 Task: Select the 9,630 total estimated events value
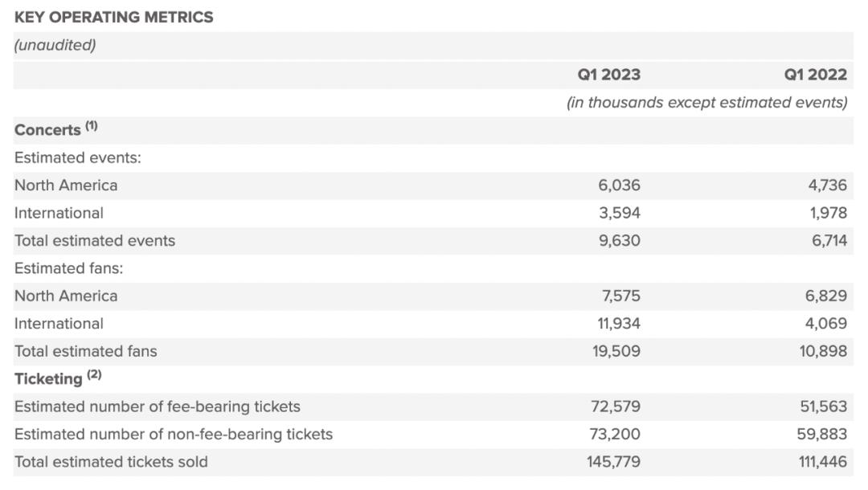click(x=620, y=240)
